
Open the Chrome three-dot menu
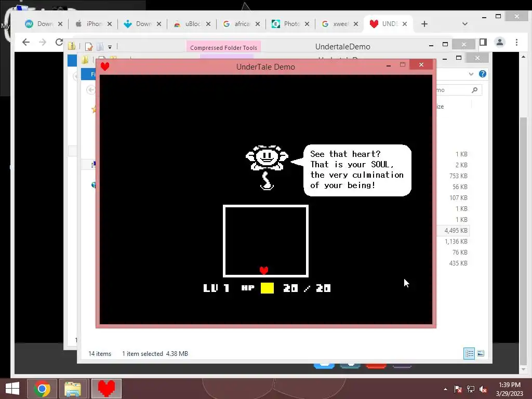point(516,42)
